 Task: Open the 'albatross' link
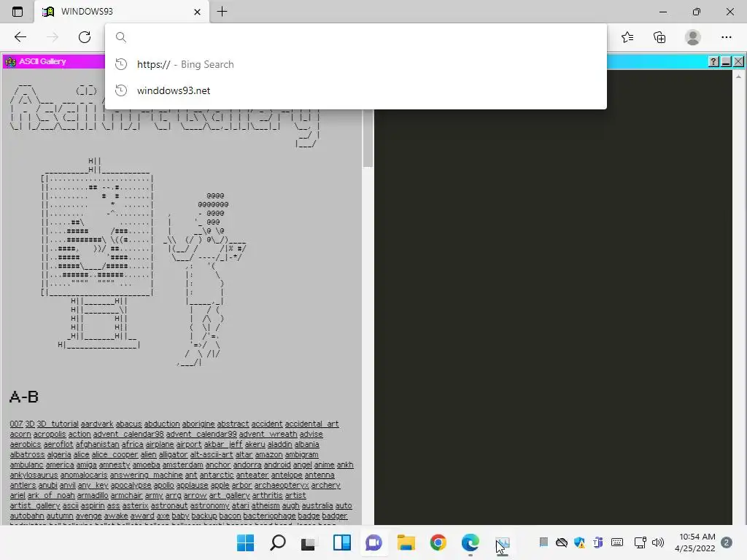(x=27, y=454)
